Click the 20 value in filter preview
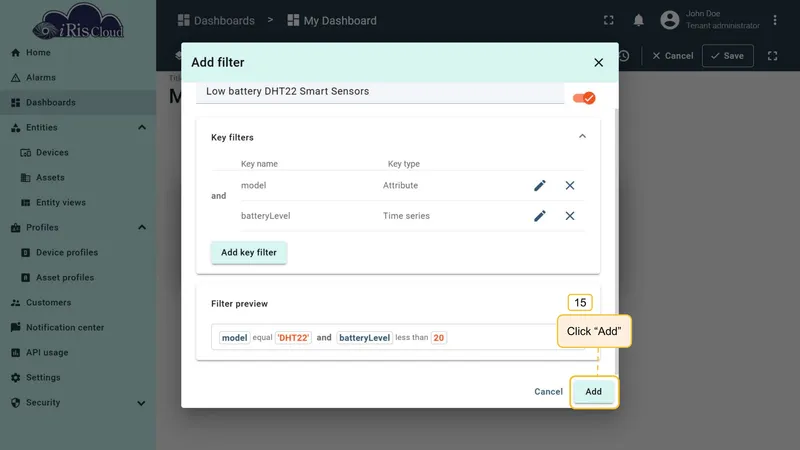Screen dimensions: 800x450 [x=438, y=338]
